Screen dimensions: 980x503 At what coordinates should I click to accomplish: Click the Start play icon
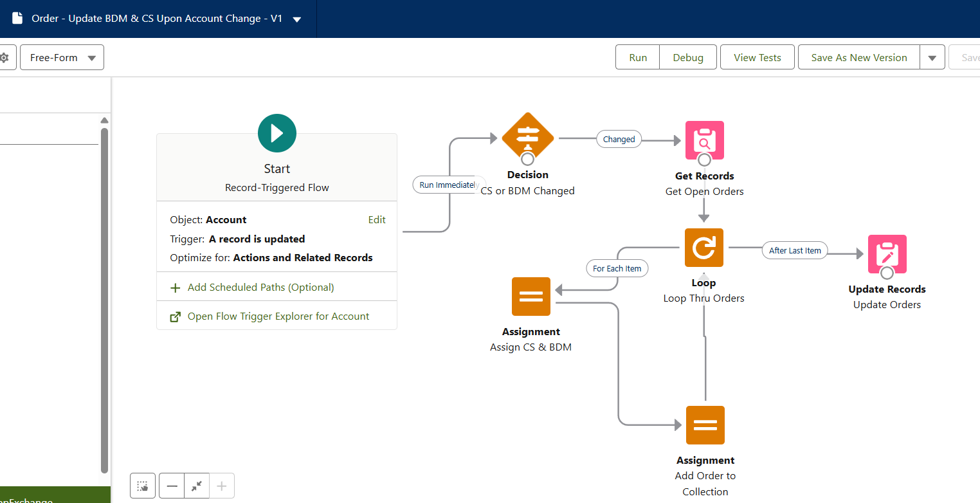point(277,133)
